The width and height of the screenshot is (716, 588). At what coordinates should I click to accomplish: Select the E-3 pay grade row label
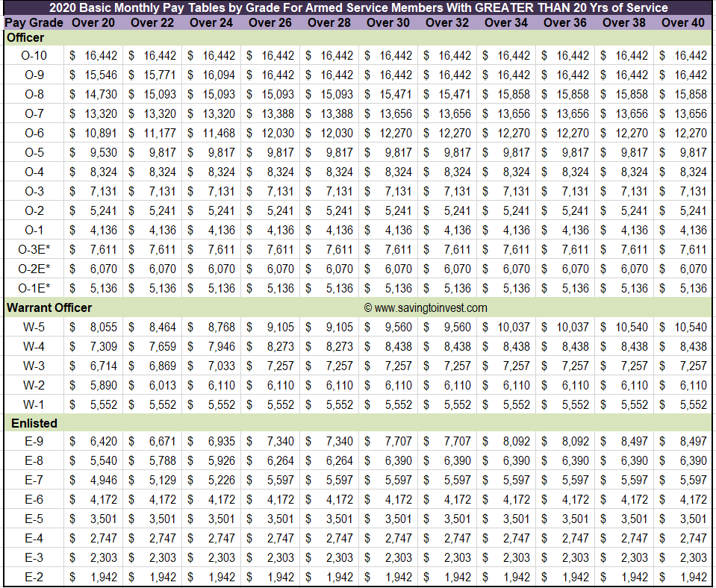[x=34, y=558]
